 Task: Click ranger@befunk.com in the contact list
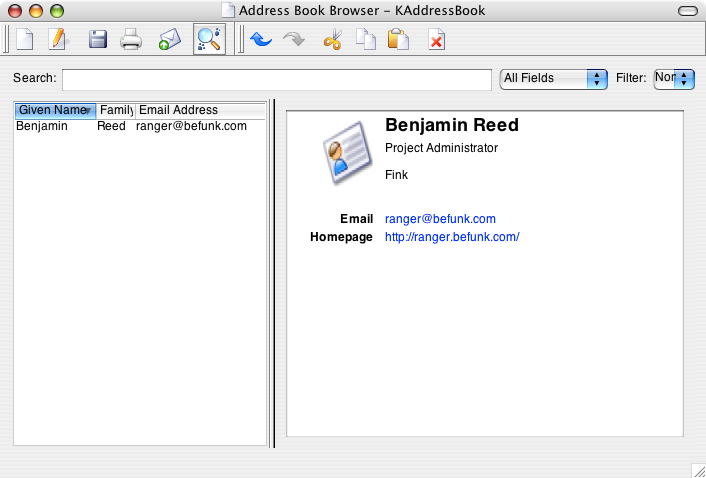pos(191,126)
